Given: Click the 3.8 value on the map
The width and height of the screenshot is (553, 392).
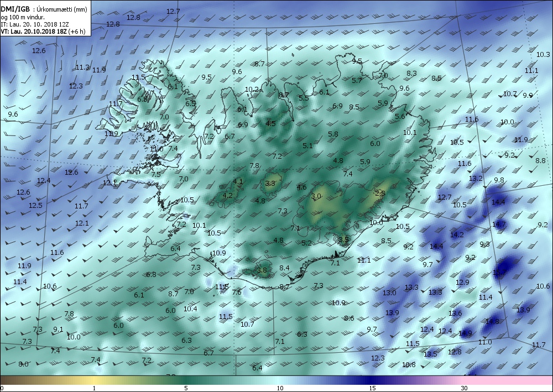Looking at the screenshot, I should [262, 270].
